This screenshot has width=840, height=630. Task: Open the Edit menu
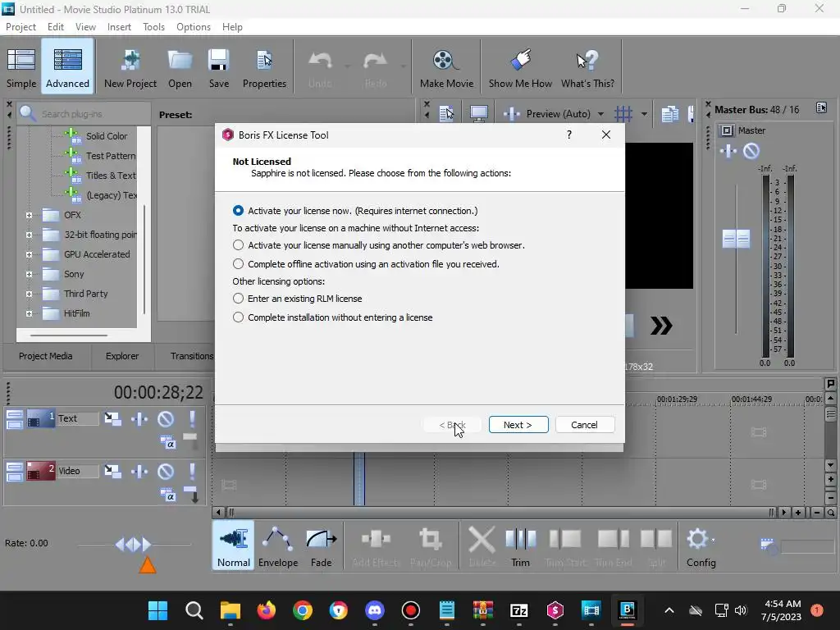tap(56, 27)
